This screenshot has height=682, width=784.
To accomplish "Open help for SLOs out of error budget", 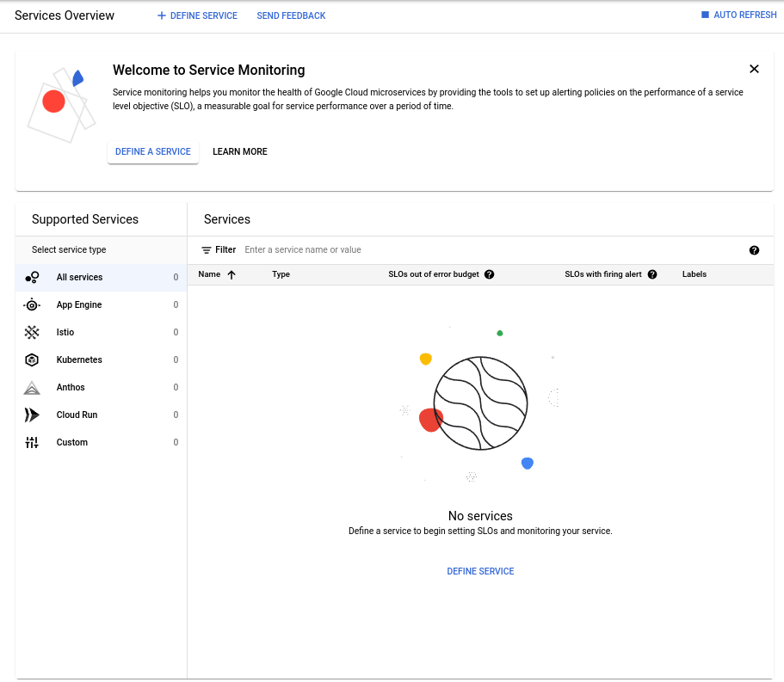I will (489, 273).
